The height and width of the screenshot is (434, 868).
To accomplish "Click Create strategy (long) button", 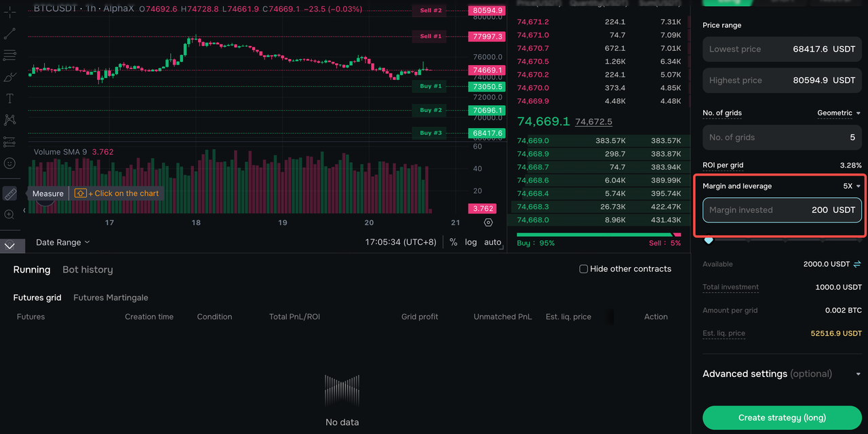I will (782, 418).
